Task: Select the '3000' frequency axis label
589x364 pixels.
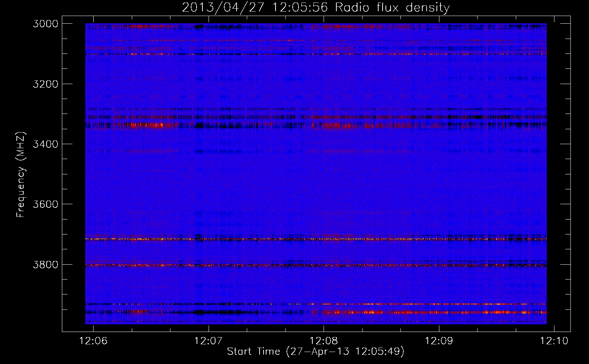Action: [46, 24]
